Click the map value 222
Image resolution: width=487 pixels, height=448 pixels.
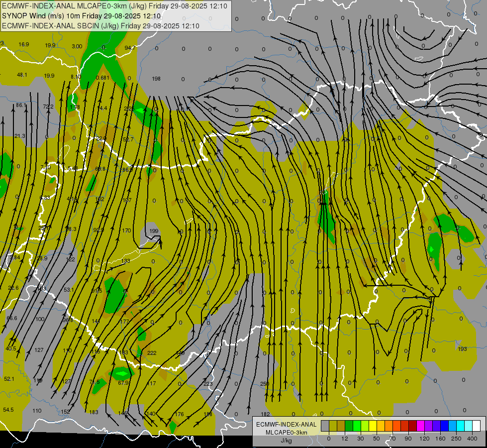coord(152,353)
